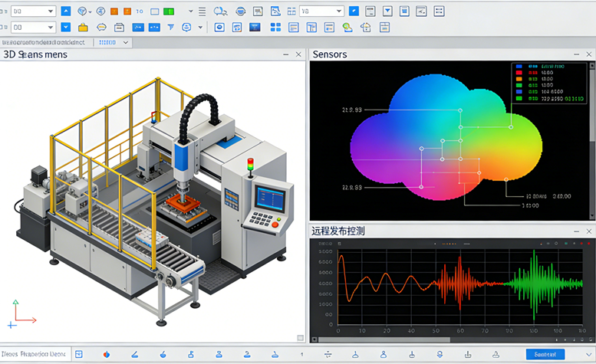Open the top-left combo box dropdown
The width and height of the screenshot is (596, 364).
(51, 11)
